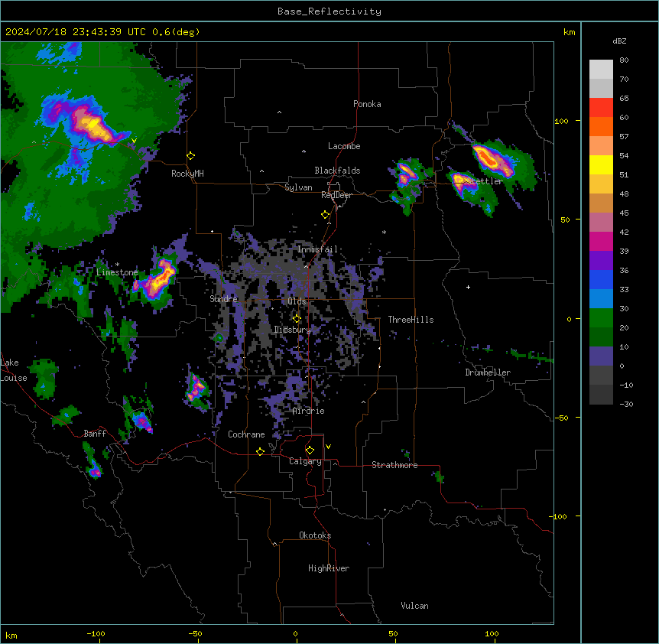The height and width of the screenshot is (644, 659).
Task: Click the ThreeHills label
Action: (x=411, y=320)
